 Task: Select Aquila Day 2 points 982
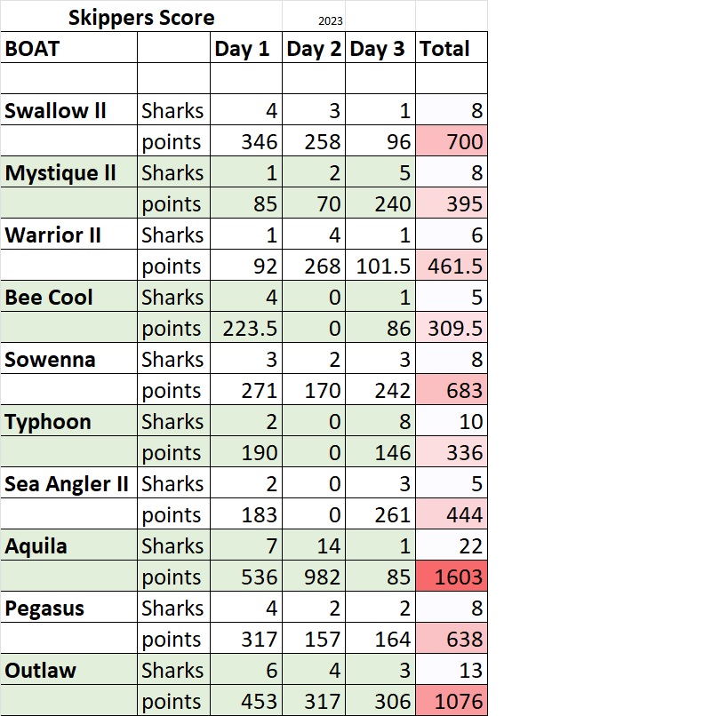coord(314,577)
